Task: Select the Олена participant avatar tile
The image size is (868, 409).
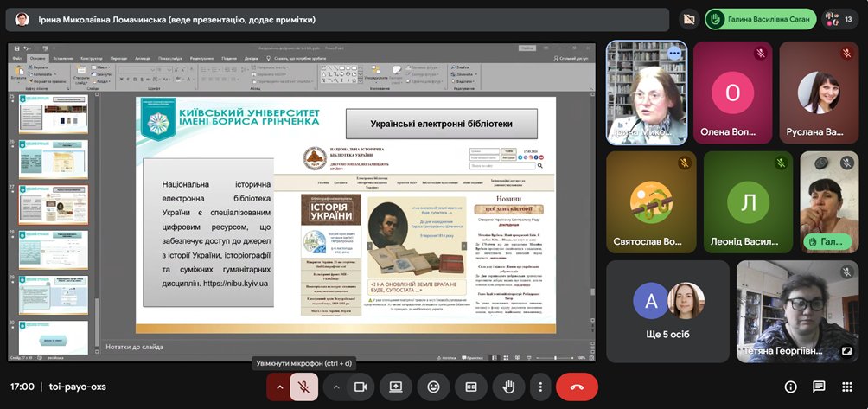Action: [x=732, y=93]
